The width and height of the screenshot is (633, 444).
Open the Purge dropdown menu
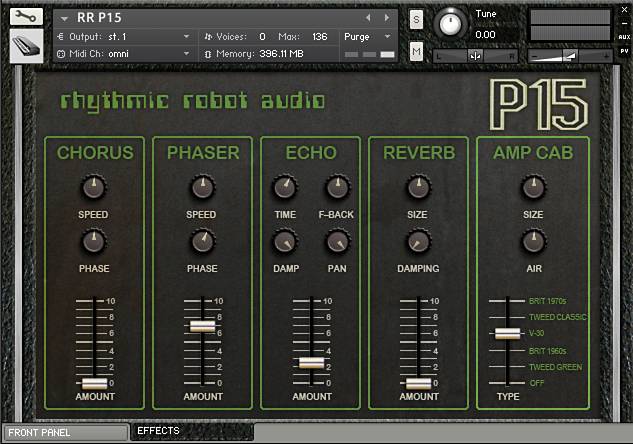pos(367,37)
